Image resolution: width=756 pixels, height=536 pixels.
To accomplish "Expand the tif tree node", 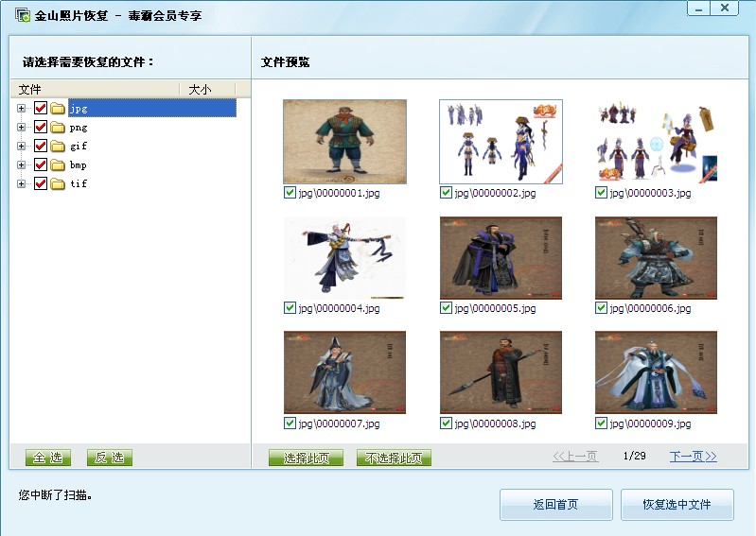I will 21,183.
